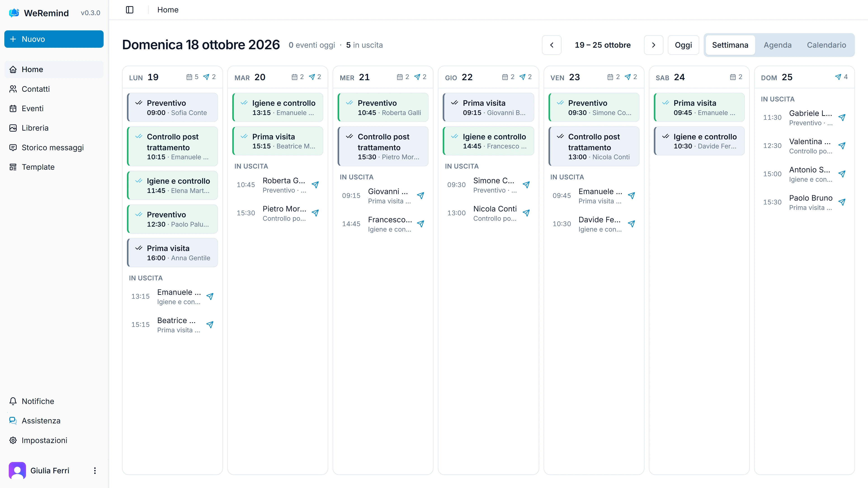Screen dimensions: 868x488
Task: Go to previous week
Action: click(552, 45)
